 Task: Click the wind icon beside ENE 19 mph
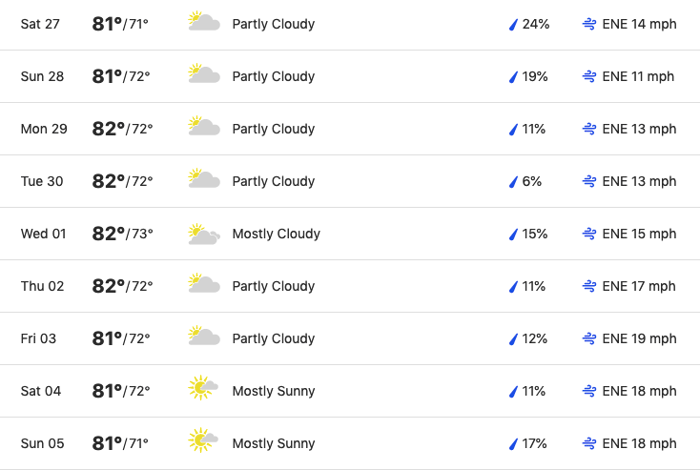click(x=590, y=339)
